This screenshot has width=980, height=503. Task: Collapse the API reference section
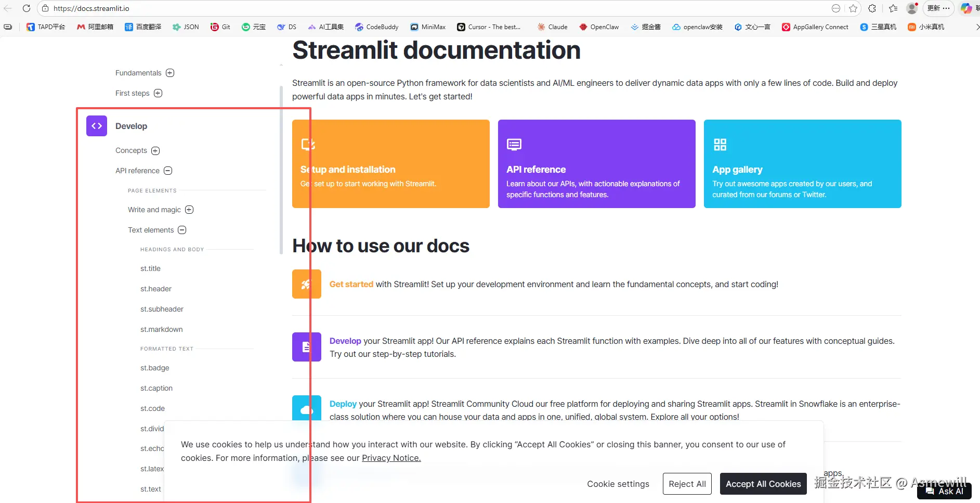(x=168, y=171)
